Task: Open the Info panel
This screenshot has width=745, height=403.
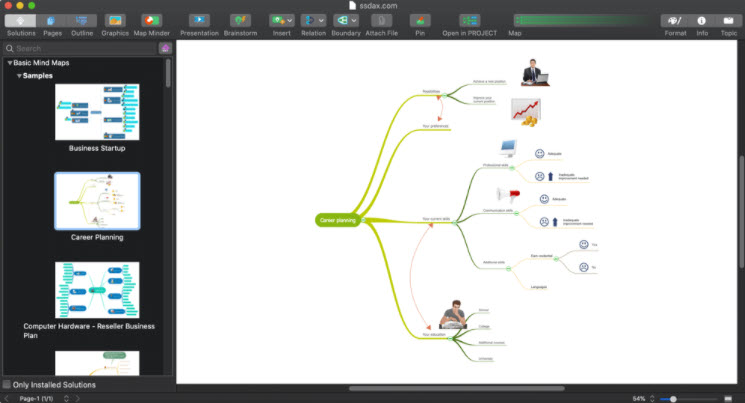Action: tap(702, 21)
